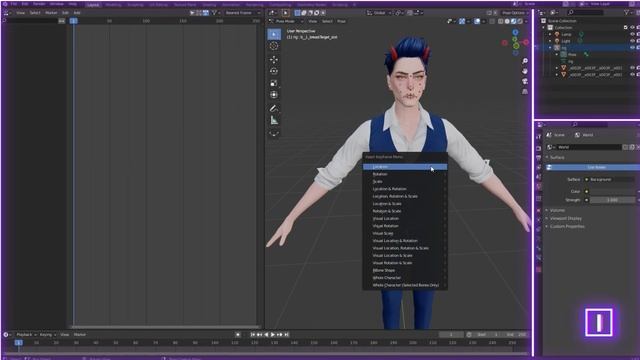Toggle X-ray mode in viewport header
640x360 pixels.
coord(492,21)
